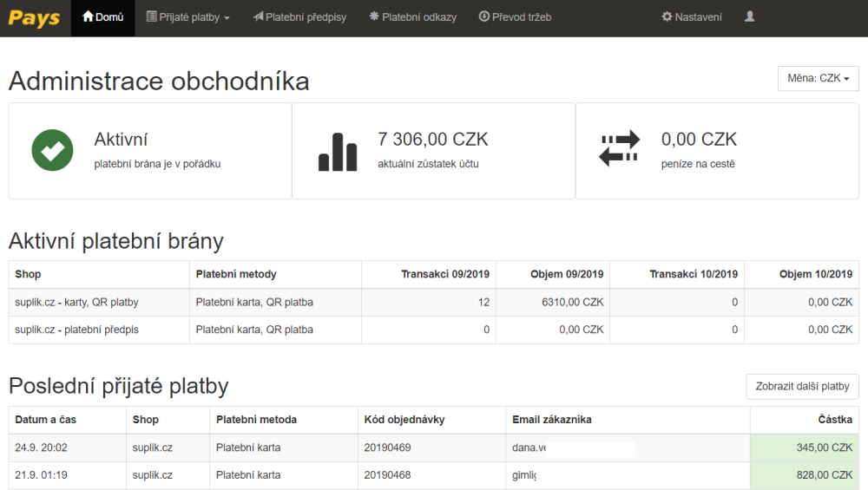Click Zobrazit další platby button

click(x=802, y=387)
